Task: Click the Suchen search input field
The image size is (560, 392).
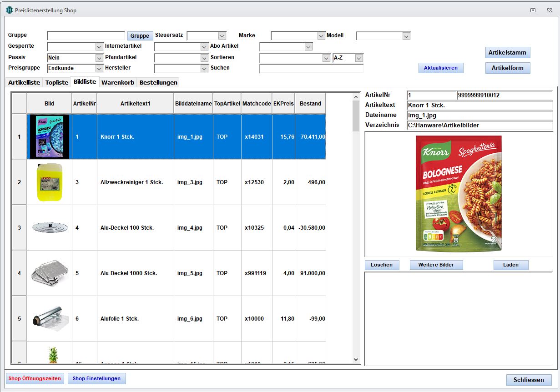Action: point(311,68)
